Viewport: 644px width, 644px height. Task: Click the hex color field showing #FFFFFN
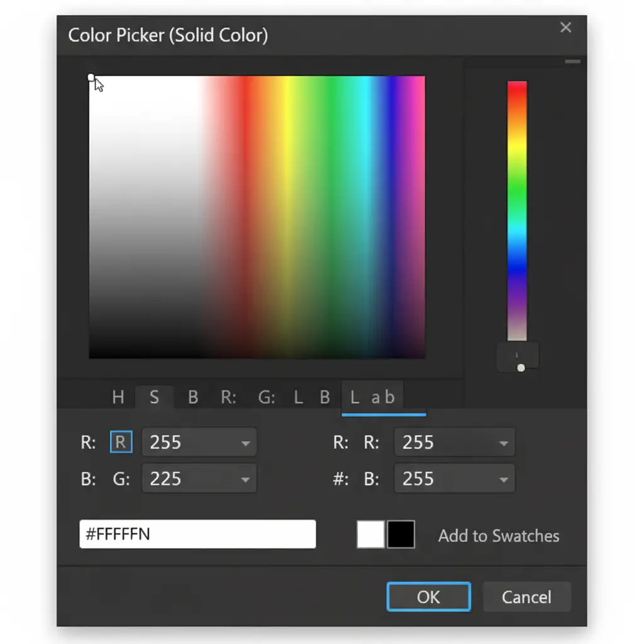[x=197, y=534]
